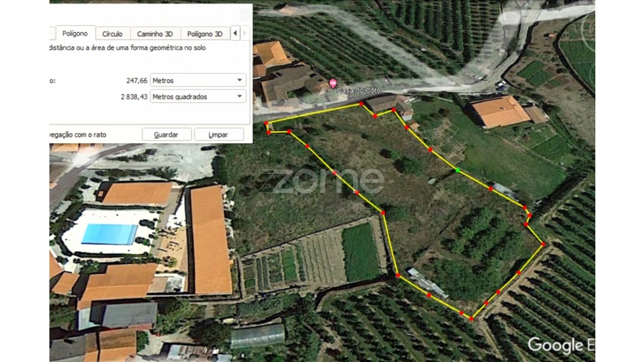Toggle the navegação com o rato option
644x362 pixels.
77,134
